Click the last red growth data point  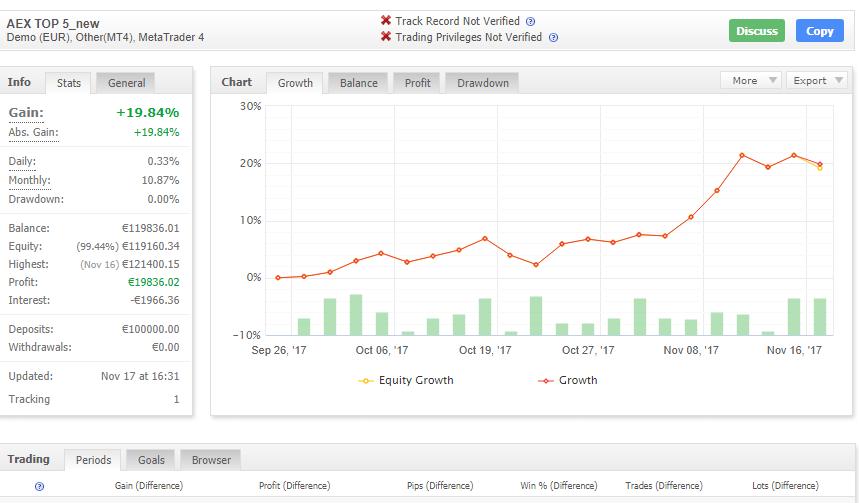[820, 164]
